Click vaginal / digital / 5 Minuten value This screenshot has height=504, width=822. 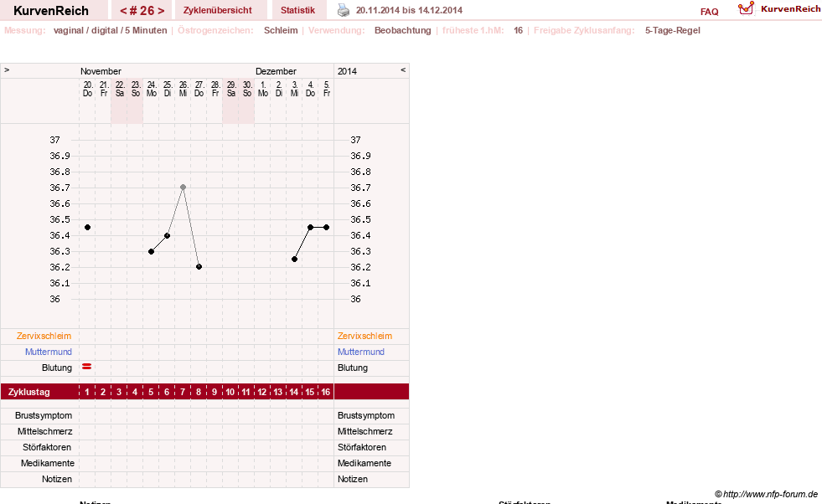pos(110,30)
